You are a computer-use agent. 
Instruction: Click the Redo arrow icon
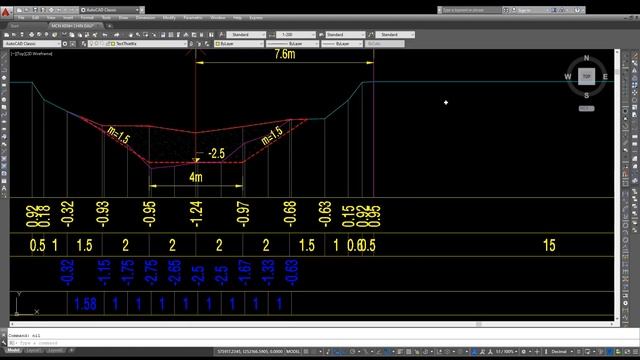point(117,35)
